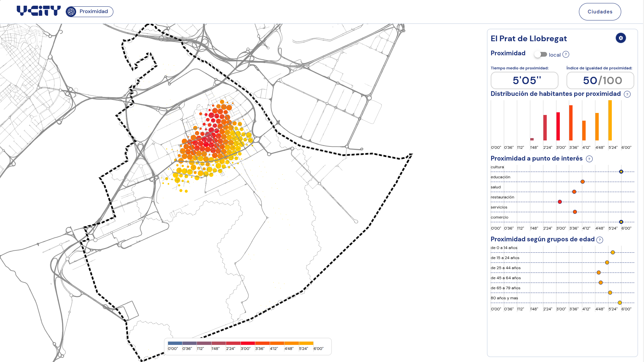Toggle the local proximity switch
644x362 pixels.
coord(541,54)
